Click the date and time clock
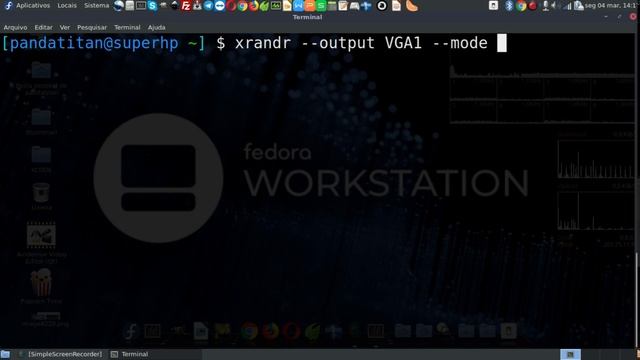 [x=611, y=5]
